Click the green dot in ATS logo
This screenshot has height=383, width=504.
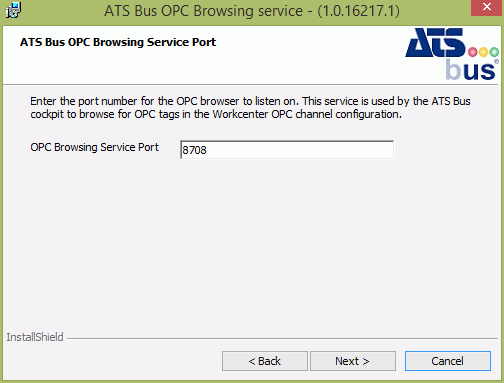(x=494, y=52)
